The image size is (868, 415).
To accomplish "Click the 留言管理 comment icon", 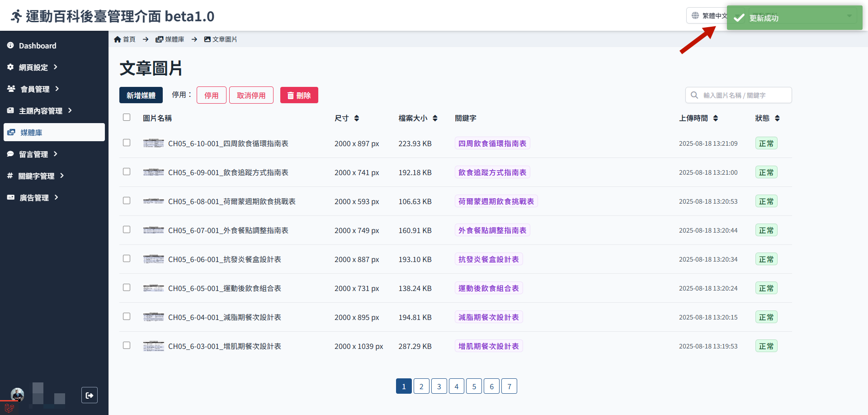I will click(x=10, y=154).
